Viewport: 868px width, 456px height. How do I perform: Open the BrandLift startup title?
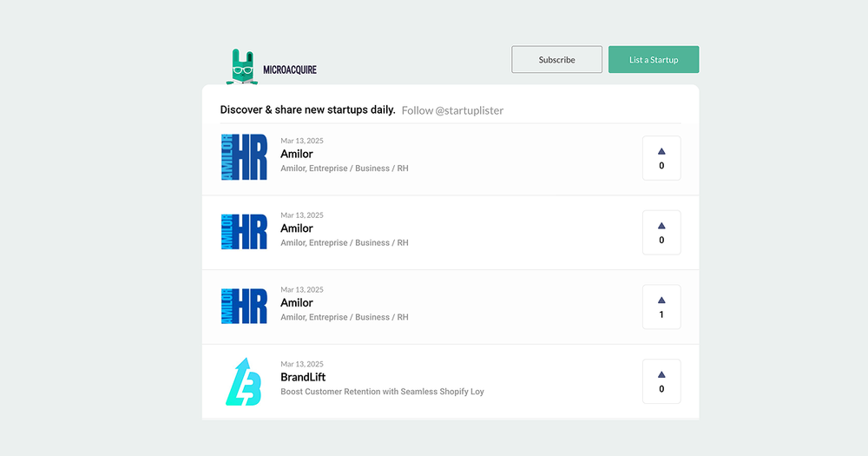[303, 377]
